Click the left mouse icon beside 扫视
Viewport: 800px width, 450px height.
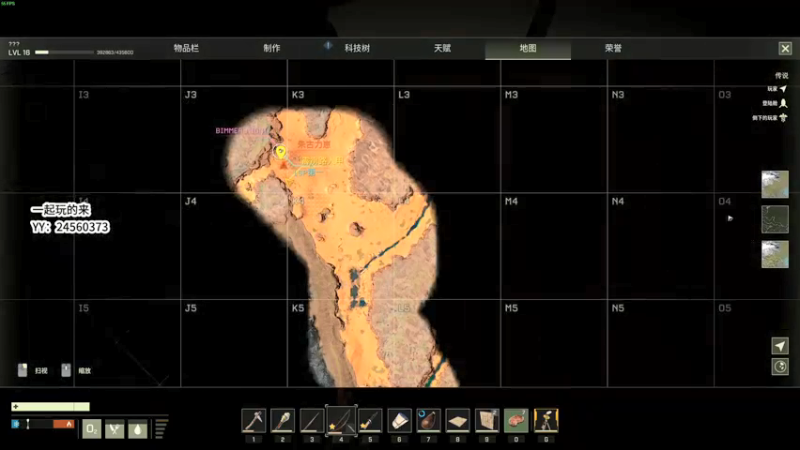click(x=22, y=370)
